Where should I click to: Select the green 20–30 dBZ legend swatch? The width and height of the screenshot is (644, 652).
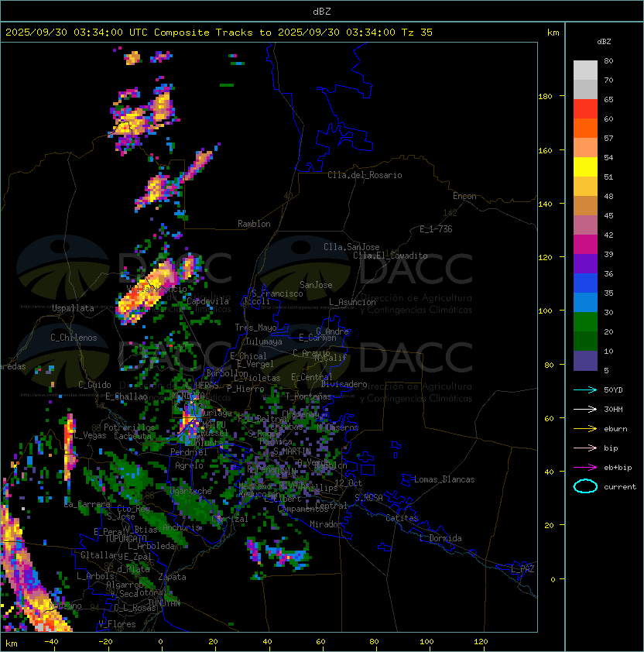(x=585, y=322)
